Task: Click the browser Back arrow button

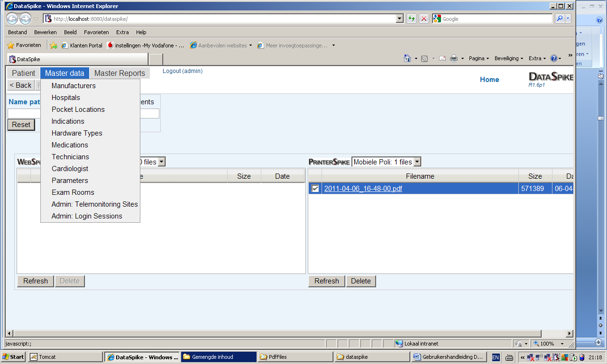Action: click(12, 18)
